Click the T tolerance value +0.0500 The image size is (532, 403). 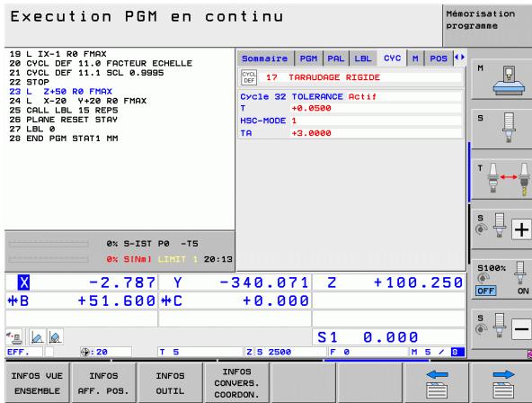(x=312, y=108)
